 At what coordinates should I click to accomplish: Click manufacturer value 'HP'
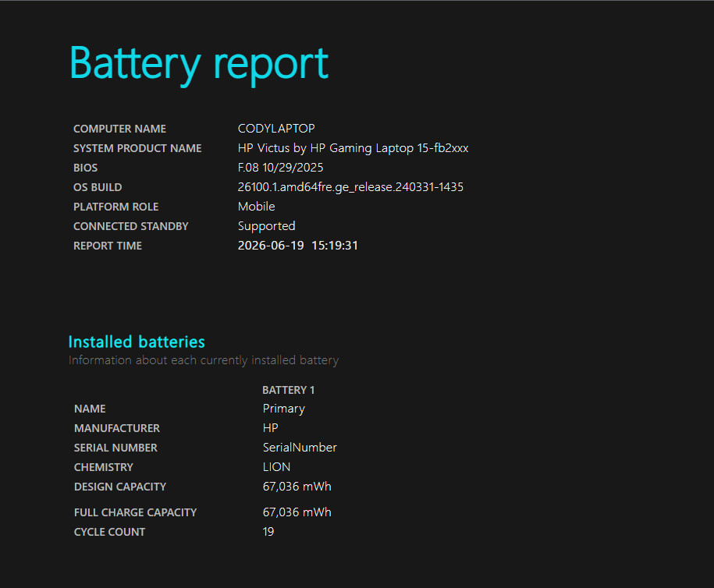pyautogui.click(x=271, y=428)
